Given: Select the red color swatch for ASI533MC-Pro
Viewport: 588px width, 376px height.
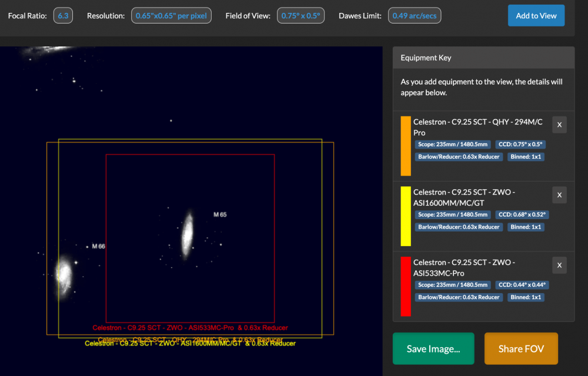Looking at the screenshot, I should coord(406,287).
